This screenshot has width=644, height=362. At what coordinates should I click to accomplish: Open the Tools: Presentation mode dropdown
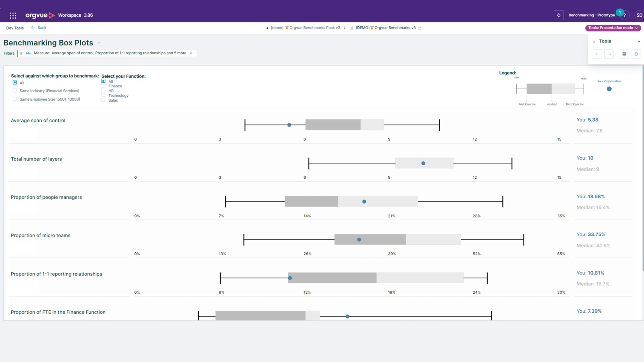tap(612, 28)
